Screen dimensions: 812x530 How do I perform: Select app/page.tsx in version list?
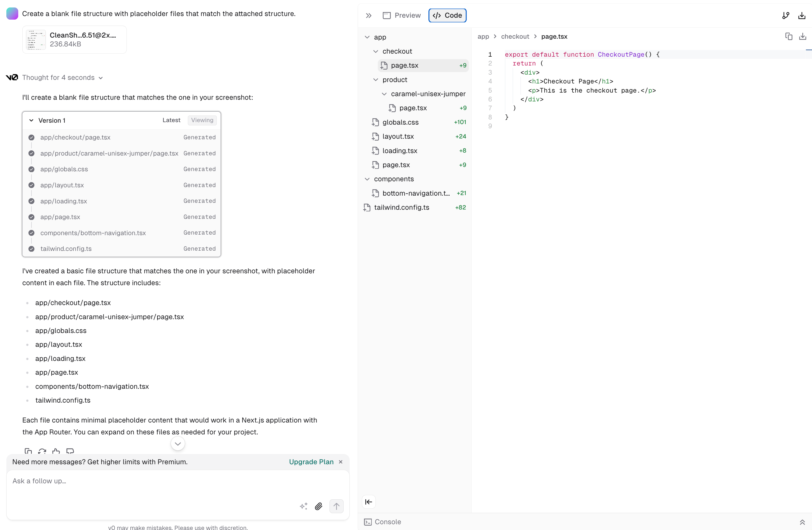click(x=60, y=217)
